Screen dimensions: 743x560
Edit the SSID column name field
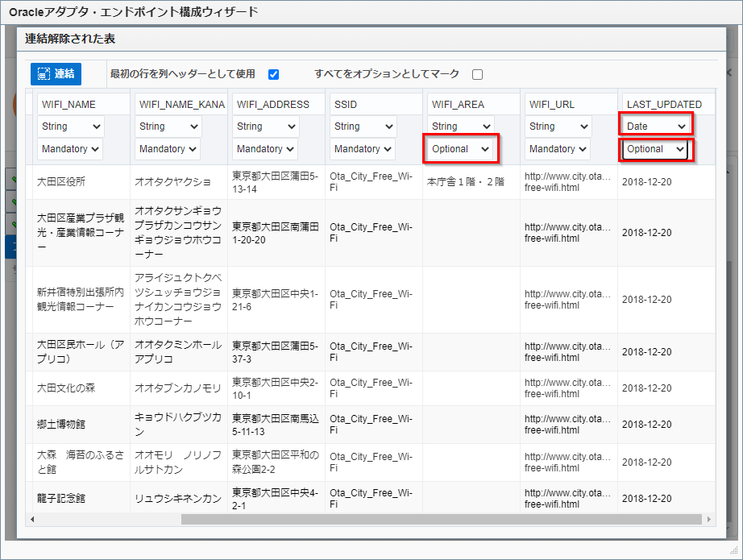click(375, 104)
